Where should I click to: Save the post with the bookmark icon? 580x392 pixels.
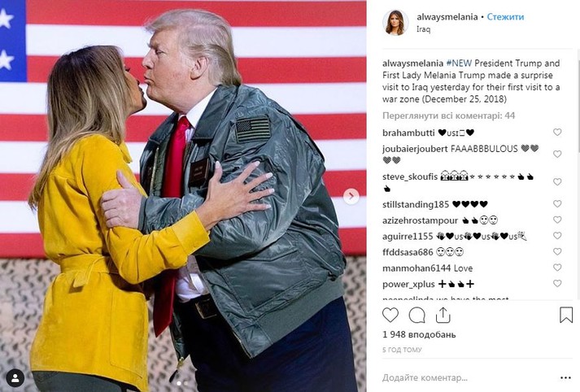(x=566, y=315)
